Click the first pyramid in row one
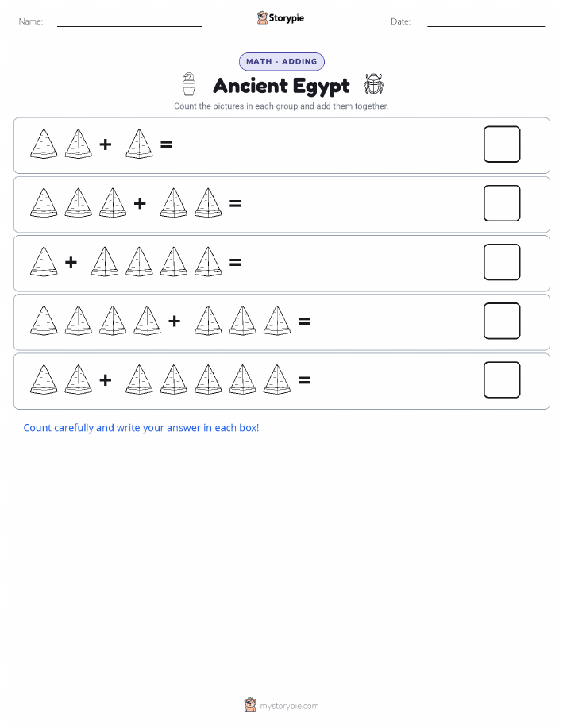This screenshot has height=728, width=563. click(x=44, y=144)
